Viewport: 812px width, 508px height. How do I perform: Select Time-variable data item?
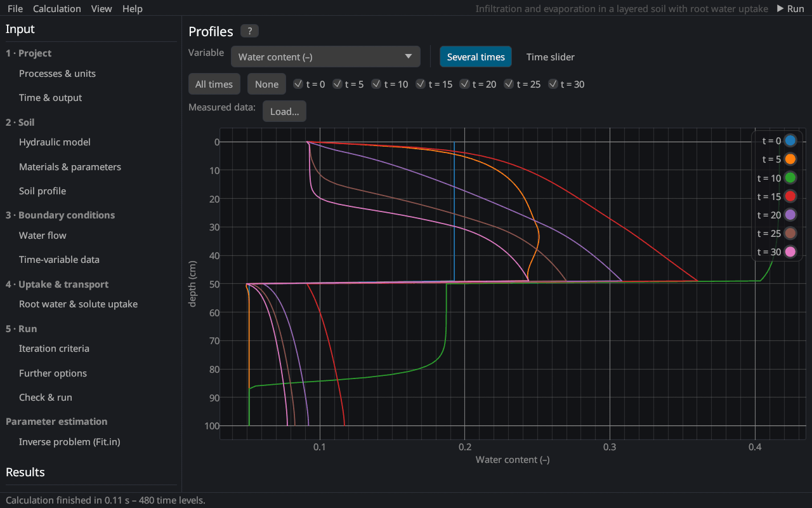click(x=59, y=259)
